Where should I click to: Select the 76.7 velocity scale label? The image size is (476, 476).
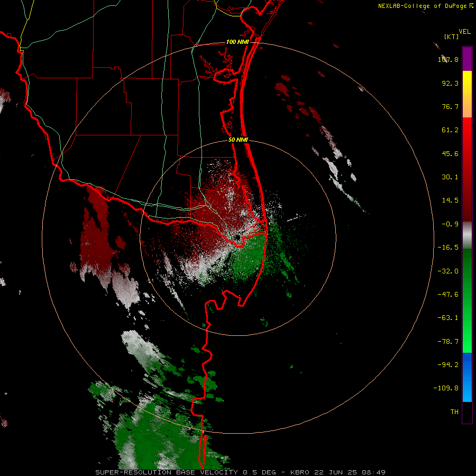coord(450,106)
